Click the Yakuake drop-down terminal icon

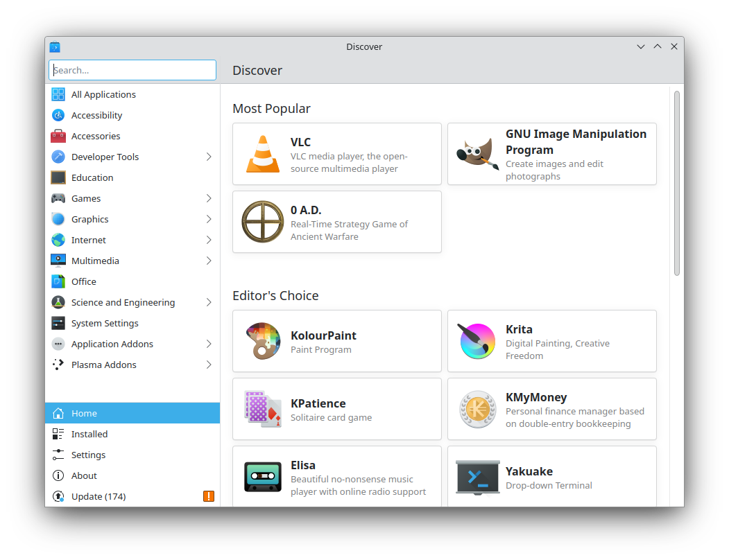477,477
